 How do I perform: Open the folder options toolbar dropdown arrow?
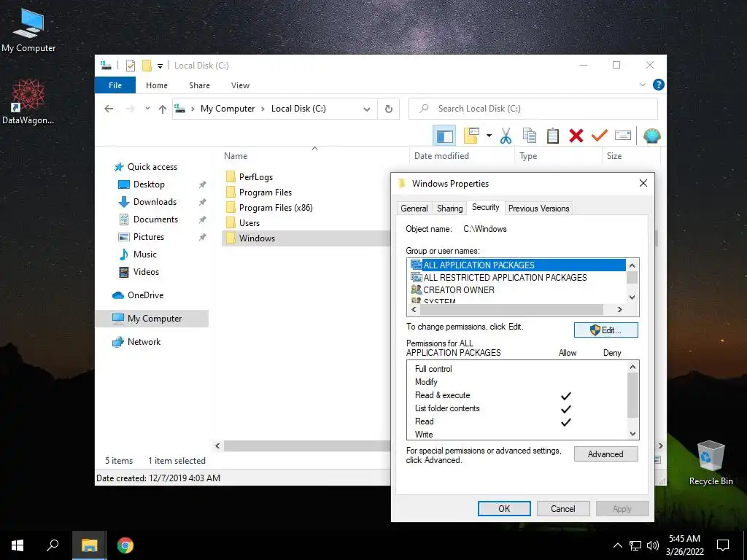(x=489, y=136)
